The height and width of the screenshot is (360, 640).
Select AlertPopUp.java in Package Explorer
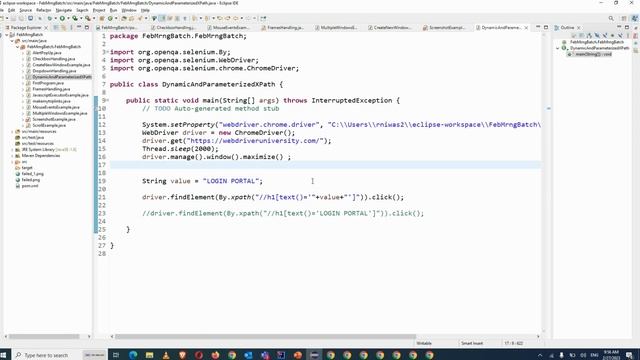[x=47, y=53]
